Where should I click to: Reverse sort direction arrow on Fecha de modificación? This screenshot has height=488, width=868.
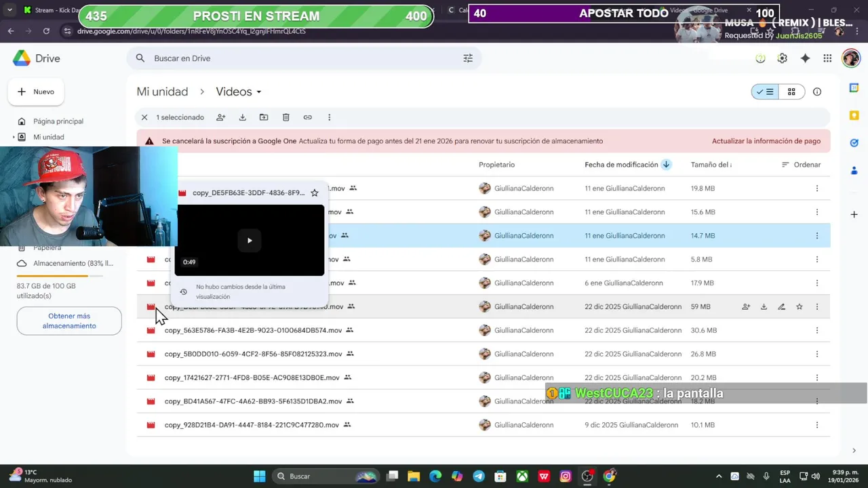[x=666, y=165]
